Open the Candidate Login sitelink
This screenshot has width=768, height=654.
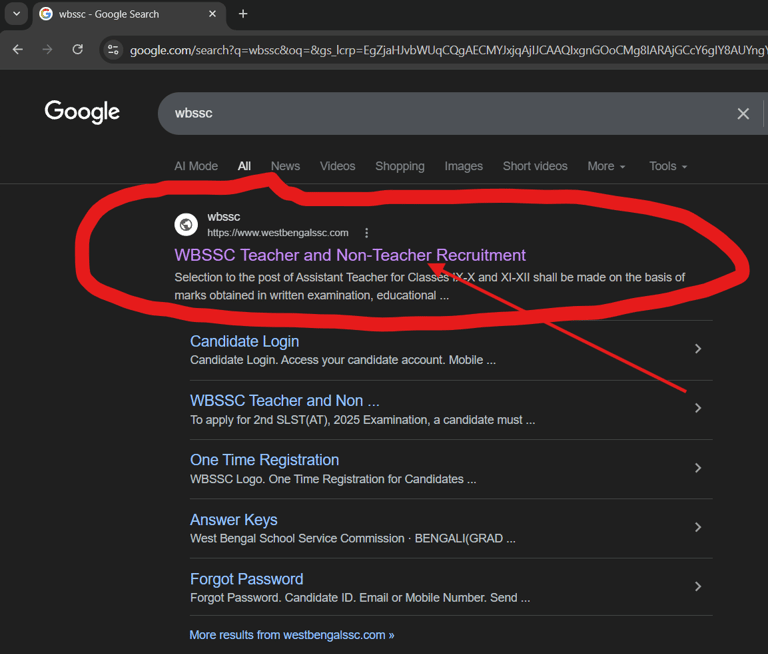tap(244, 341)
